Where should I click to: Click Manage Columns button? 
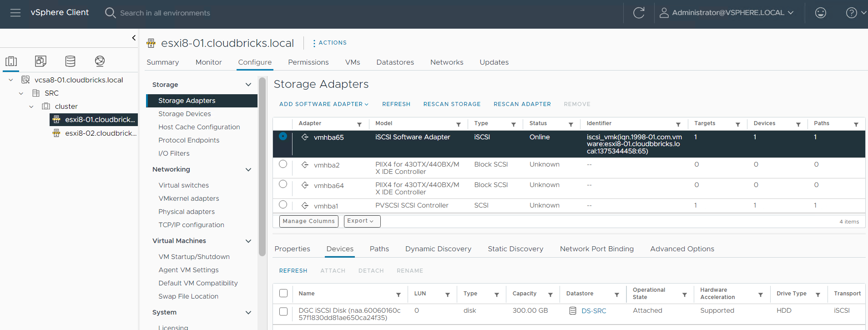(x=309, y=221)
